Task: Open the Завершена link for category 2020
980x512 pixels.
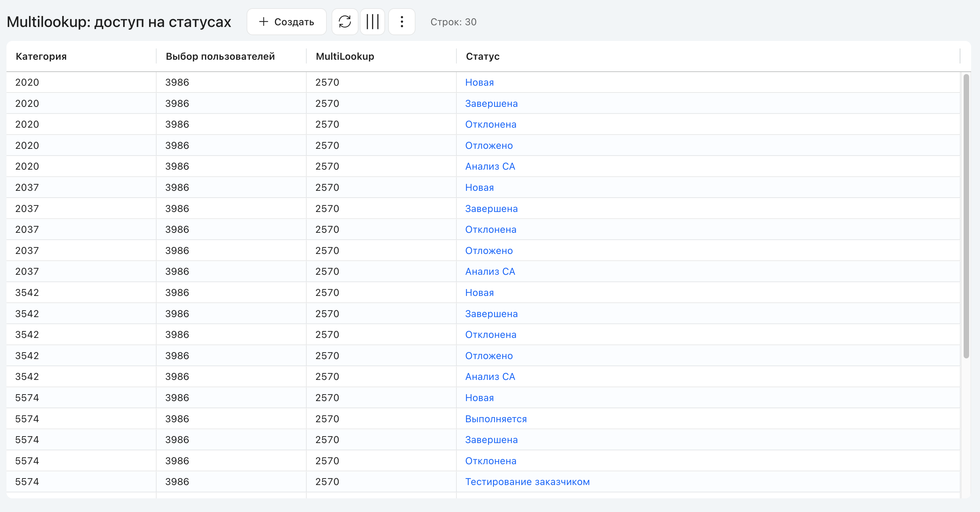Action: 491,103
